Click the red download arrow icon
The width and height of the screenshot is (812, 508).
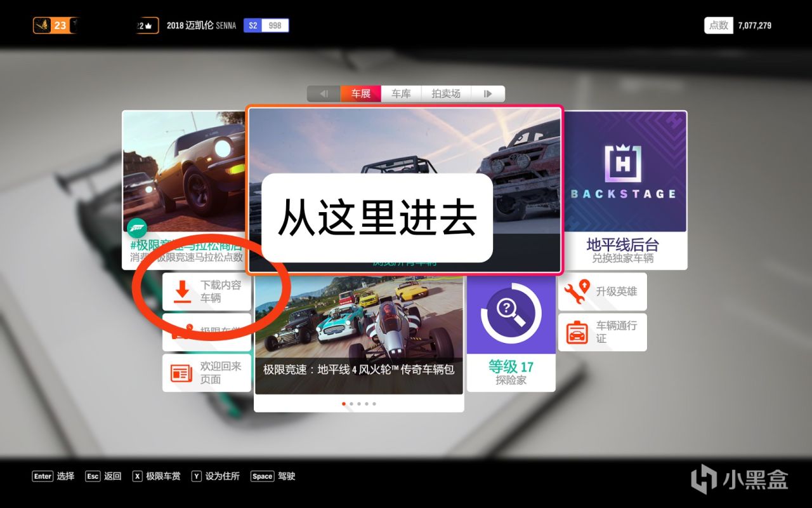tap(183, 292)
